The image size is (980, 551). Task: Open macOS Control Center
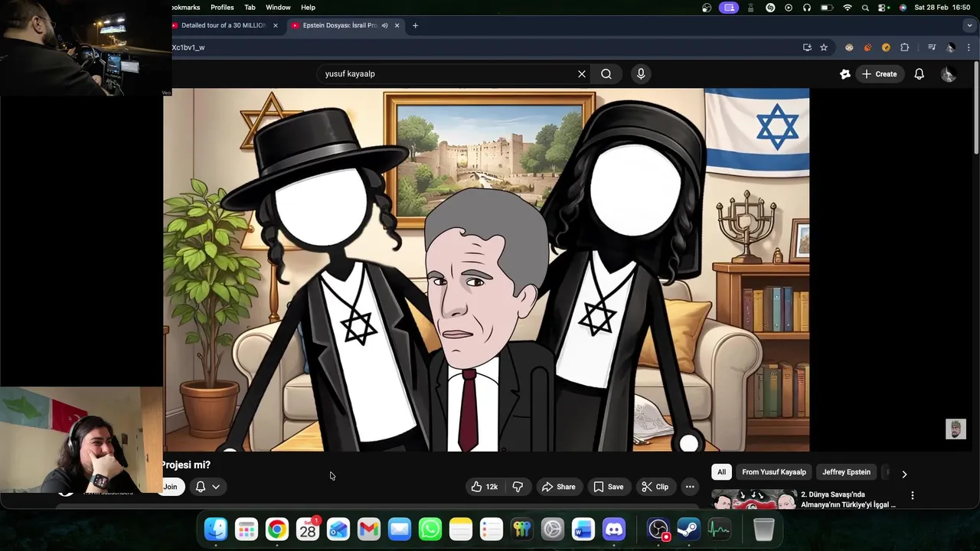point(884,8)
